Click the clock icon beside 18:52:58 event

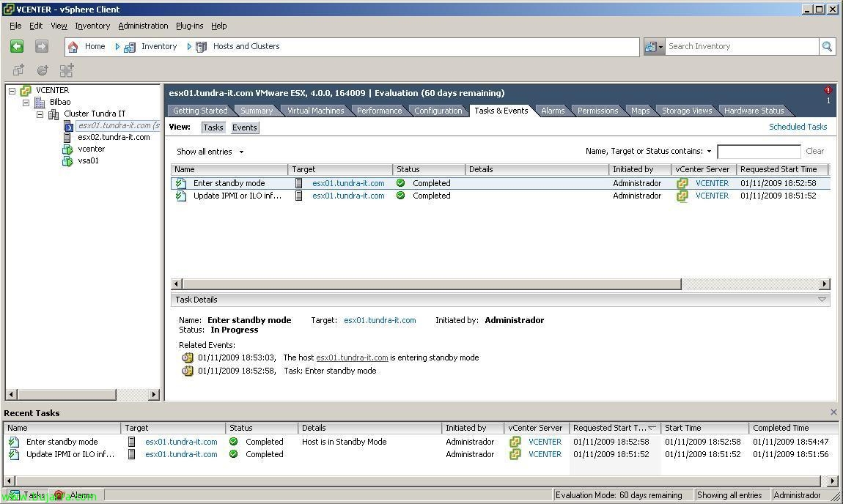pyautogui.click(x=187, y=371)
